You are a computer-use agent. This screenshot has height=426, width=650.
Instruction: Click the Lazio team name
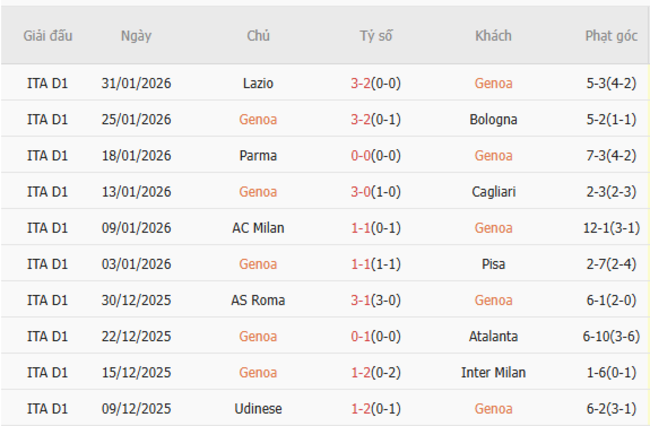click(x=258, y=84)
